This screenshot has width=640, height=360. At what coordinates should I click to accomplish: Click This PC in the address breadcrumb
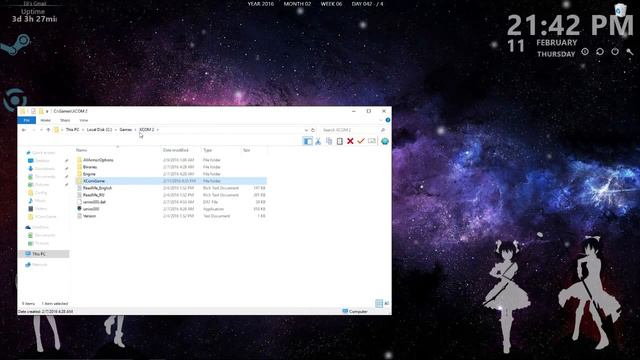click(x=73, y=130)
